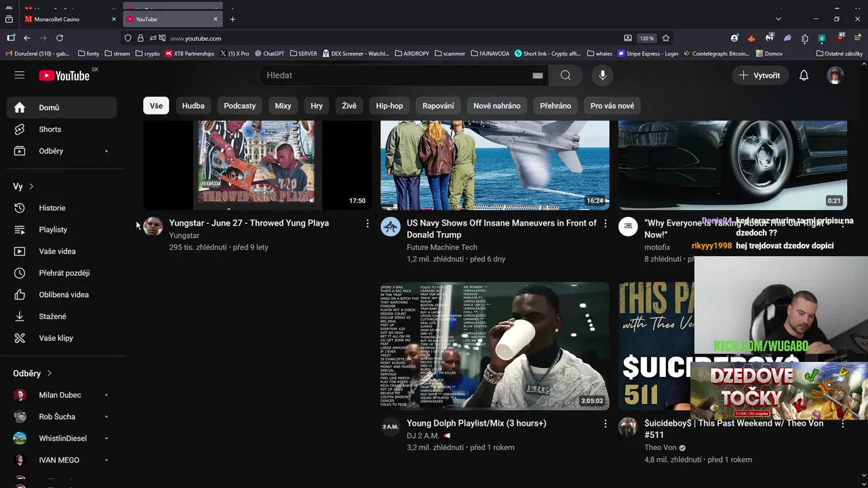Select the Hudba filter chip
This screenshot has height=488, width=868.
tap(193, 106)
